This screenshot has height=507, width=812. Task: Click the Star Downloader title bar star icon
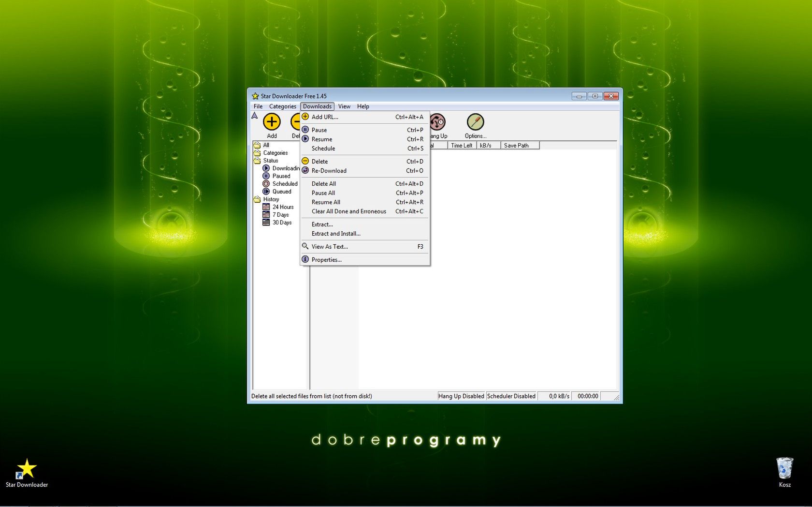point(255,96)
